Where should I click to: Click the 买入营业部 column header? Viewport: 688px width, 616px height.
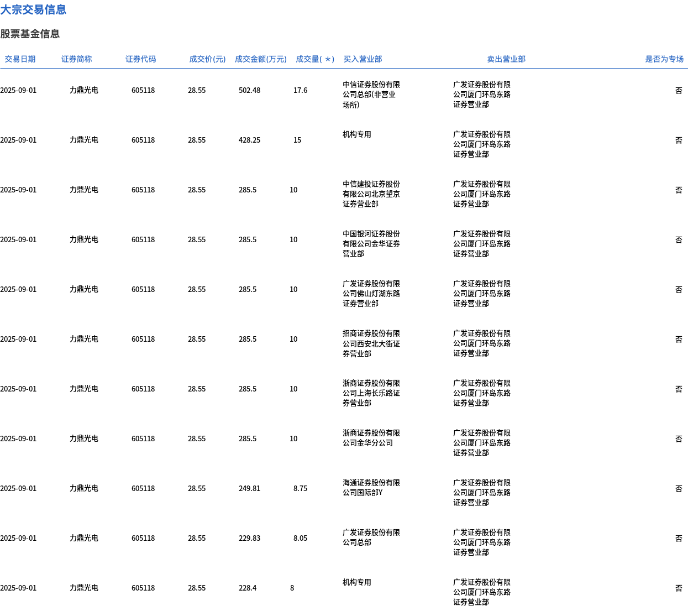point(363,59)
